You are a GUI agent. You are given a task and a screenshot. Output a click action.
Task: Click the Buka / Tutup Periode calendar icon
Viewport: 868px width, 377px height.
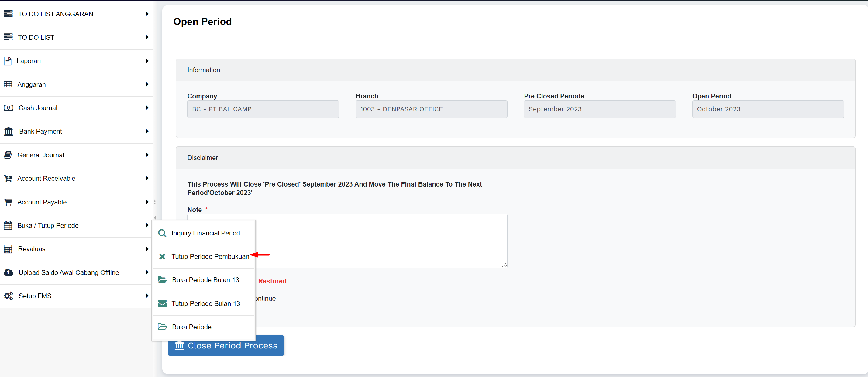point(8,225)
